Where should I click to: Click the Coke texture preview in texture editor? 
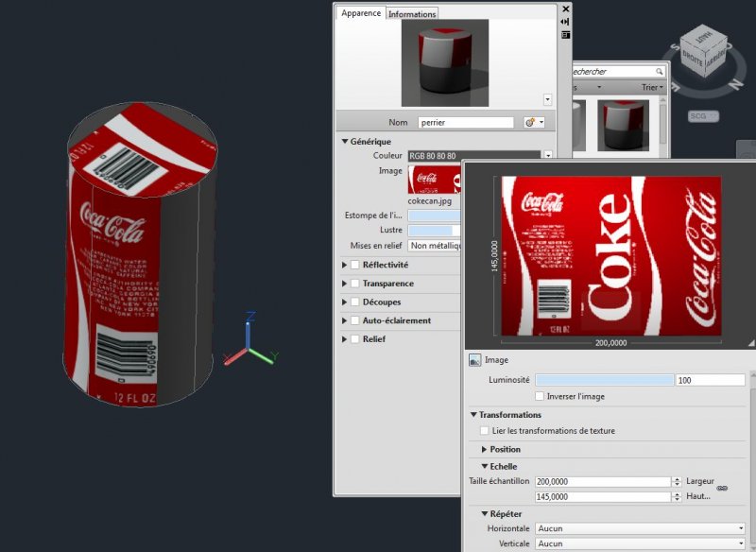(611, 256)
